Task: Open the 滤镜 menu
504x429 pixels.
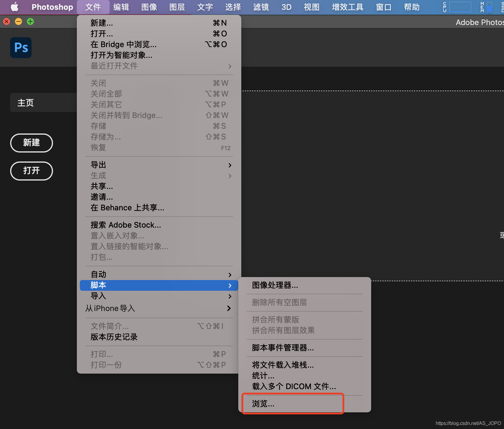Action: [x=261, y=7]
